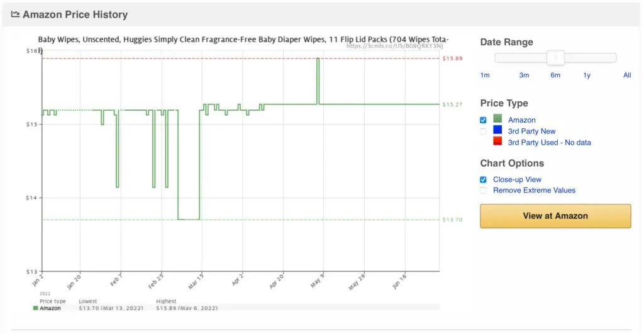Viewport: 644px width, 334px height.
Task: Select the 1m date range
Action: [485, 75]
